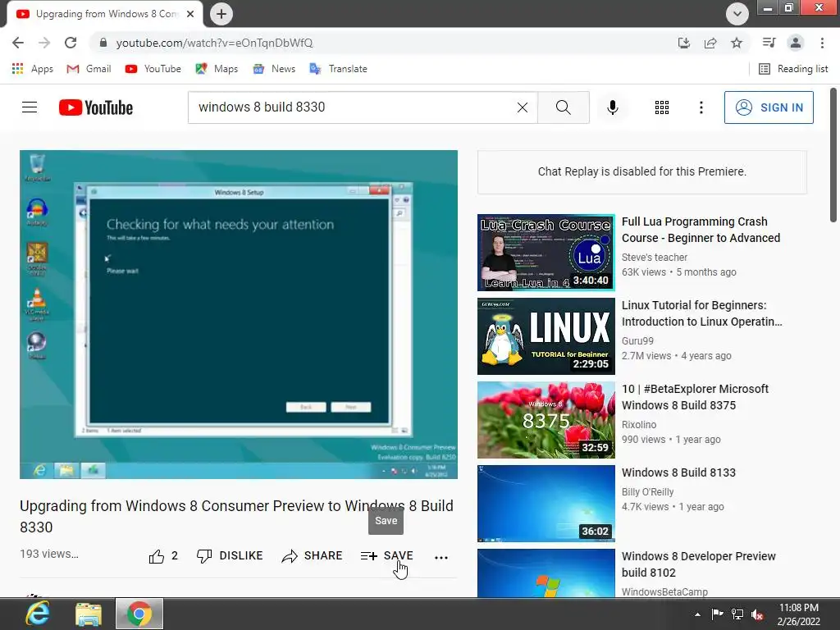
Task: Select the 'Upgrading from Windows 8' tab
Action: coord(106,14)
